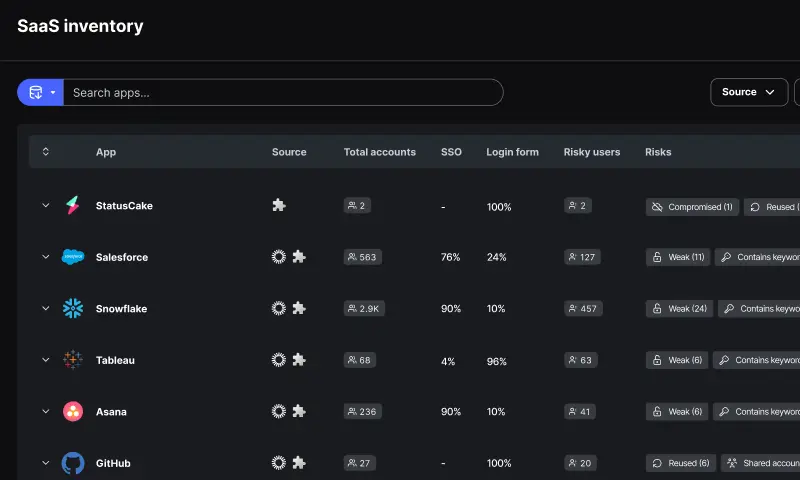Open Tableau total accounts badge 68

360,360
